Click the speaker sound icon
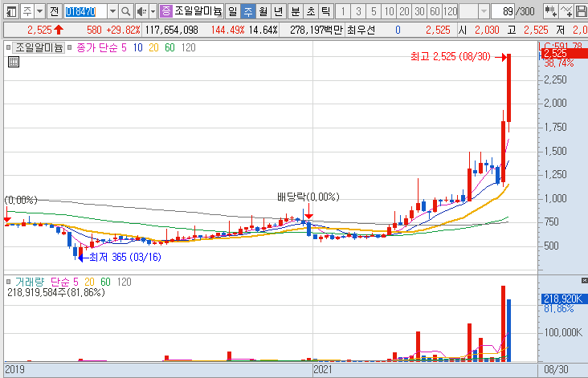Screen dimensions: 588x378 [x=141, y=11]
